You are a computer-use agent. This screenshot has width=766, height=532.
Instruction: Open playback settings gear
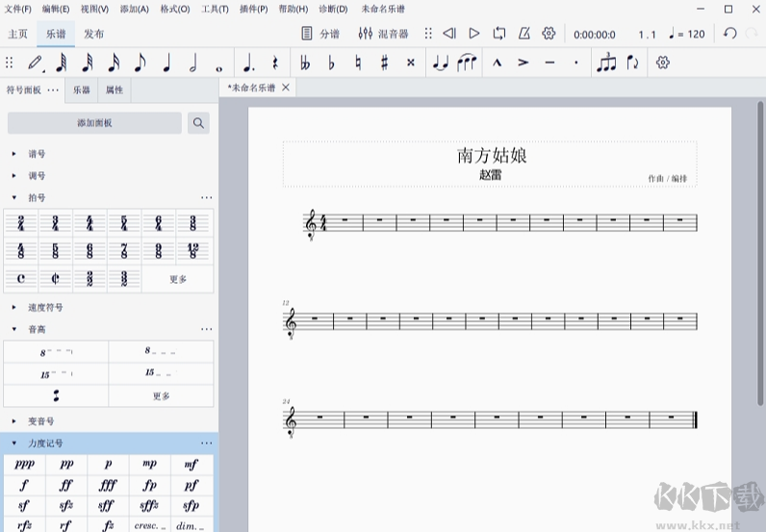(x=549, y=34)
